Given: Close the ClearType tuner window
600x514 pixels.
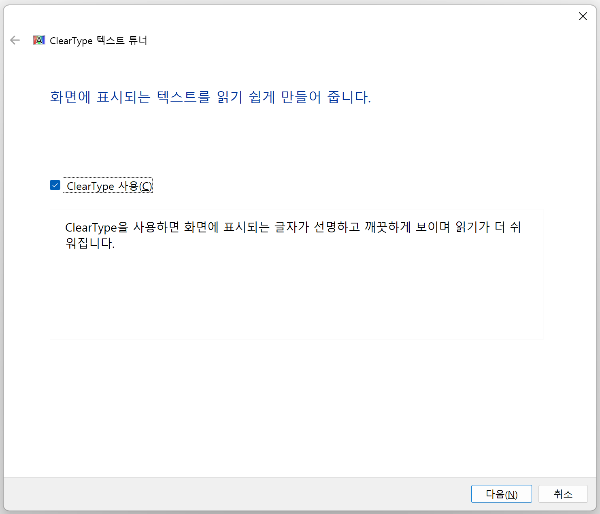Looking at the screenshot, I should pyautogui.click(x=582, y=16).
